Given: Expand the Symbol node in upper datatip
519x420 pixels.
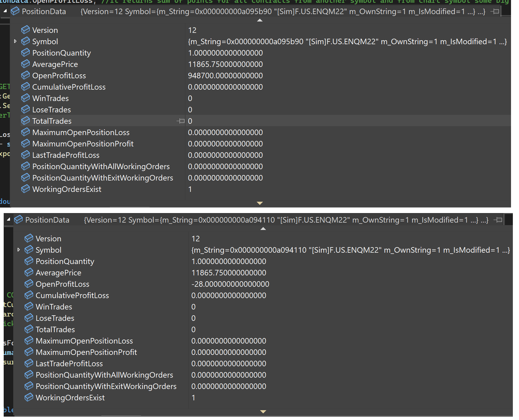Looking at the screenshot, I should [x=15, y=41].
